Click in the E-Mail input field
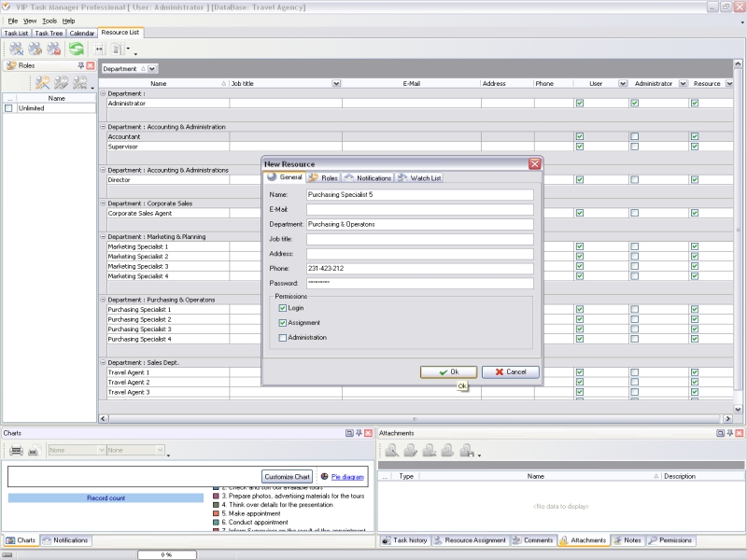Image resolution: width=747 pixels, height=560 pixels. (x=419, y=209)
